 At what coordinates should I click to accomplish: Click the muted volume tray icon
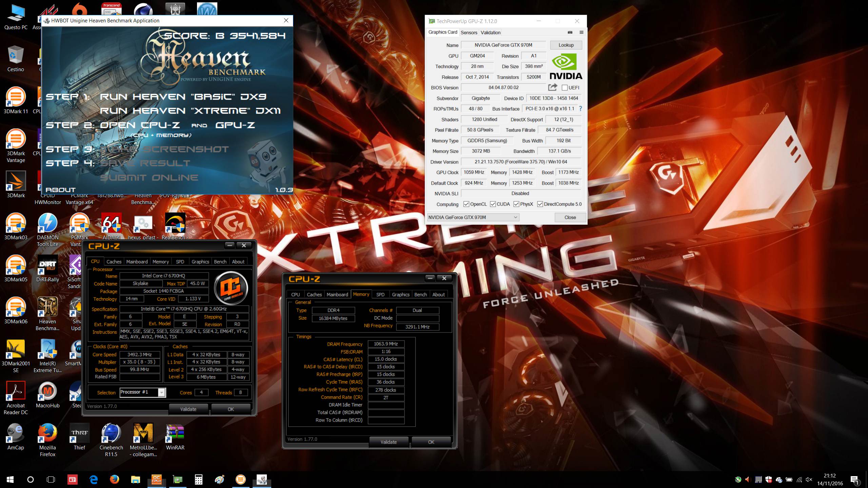pyautogui.click(x=809, y=480)
